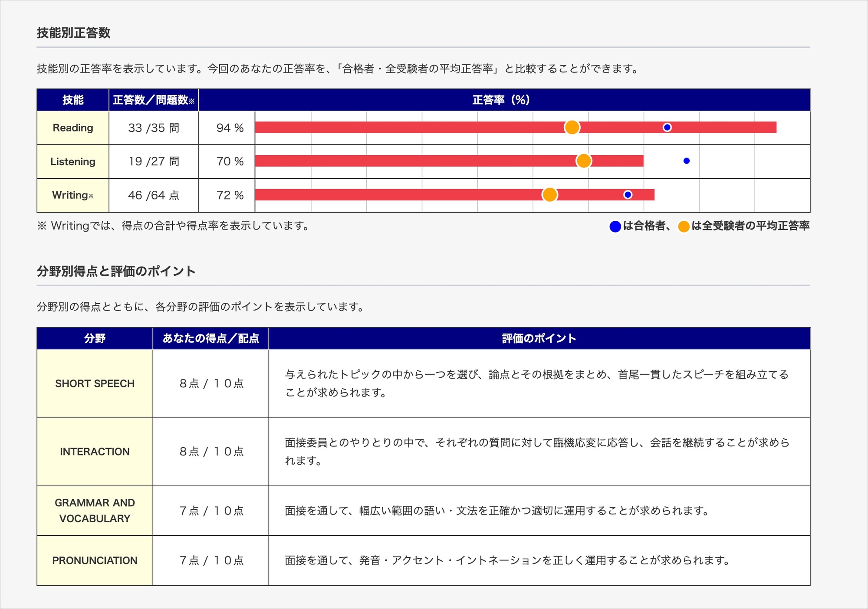Click the blue legend circle for 合格者

click(615, 226)
